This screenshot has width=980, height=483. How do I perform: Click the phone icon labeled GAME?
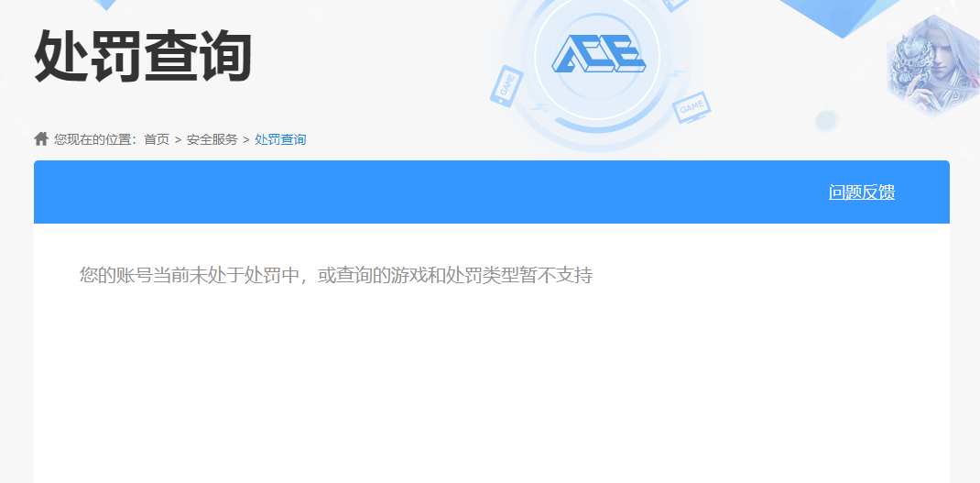coord(506,86)
